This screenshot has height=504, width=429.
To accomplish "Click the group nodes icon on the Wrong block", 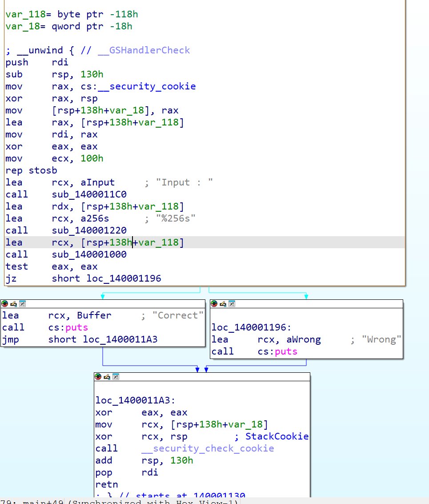I will click(232, 303).
